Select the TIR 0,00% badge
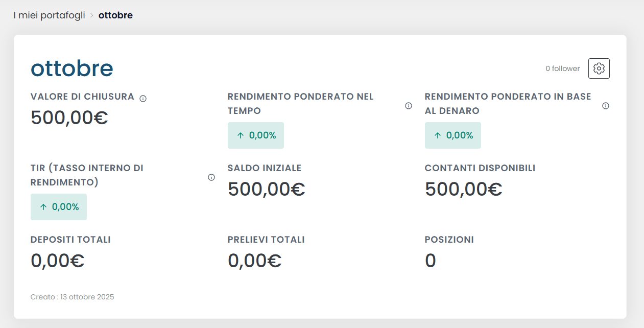The height and width of the screenshot is (328, 644). coord(59,207)
